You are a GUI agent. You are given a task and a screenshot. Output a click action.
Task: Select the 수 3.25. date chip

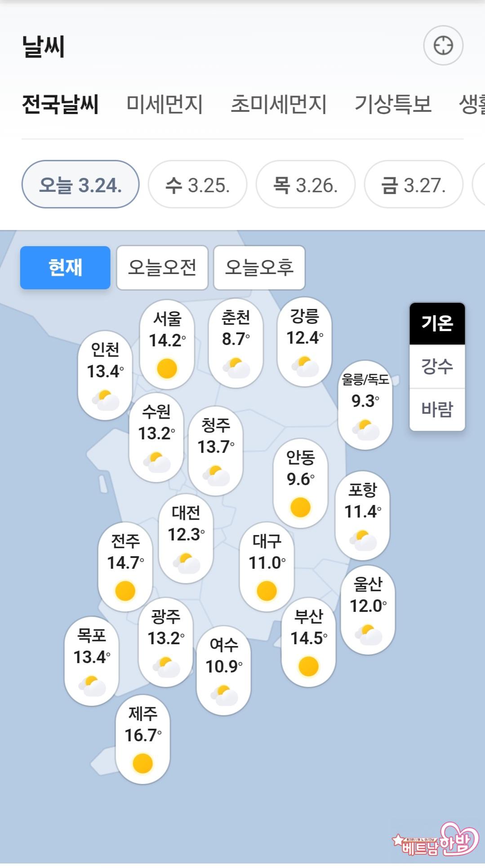(197, 185)
